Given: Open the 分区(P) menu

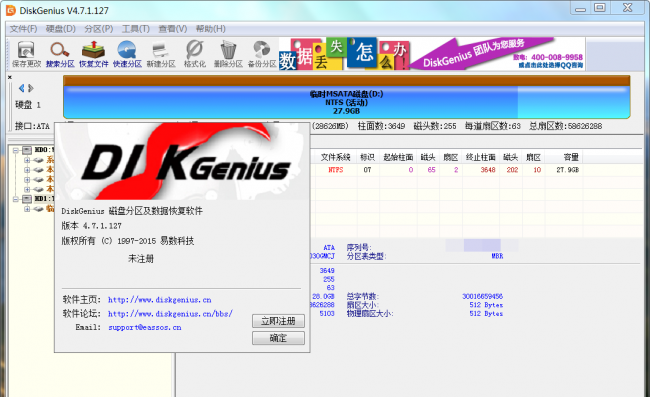Looking at the screenshot, I should tap(99, 29).
